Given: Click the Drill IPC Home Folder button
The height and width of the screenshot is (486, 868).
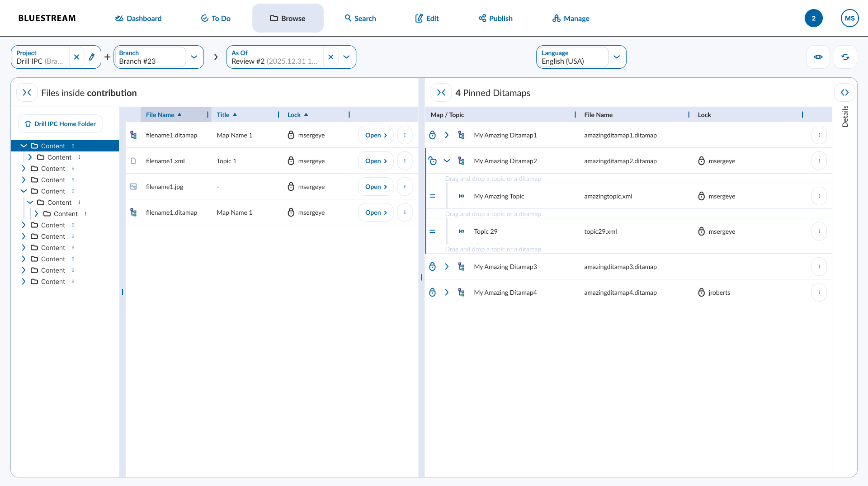Looking at the screenshot, I should (x=61, y=124).
